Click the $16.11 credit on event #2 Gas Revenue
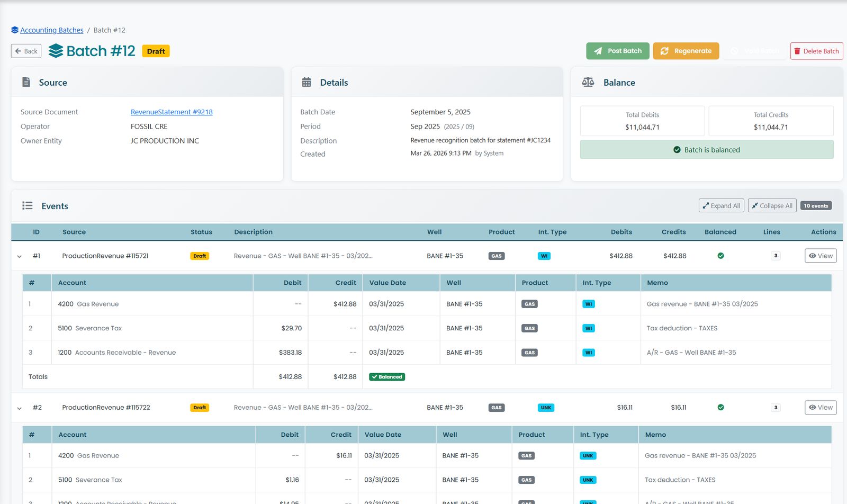 [344, 455]
